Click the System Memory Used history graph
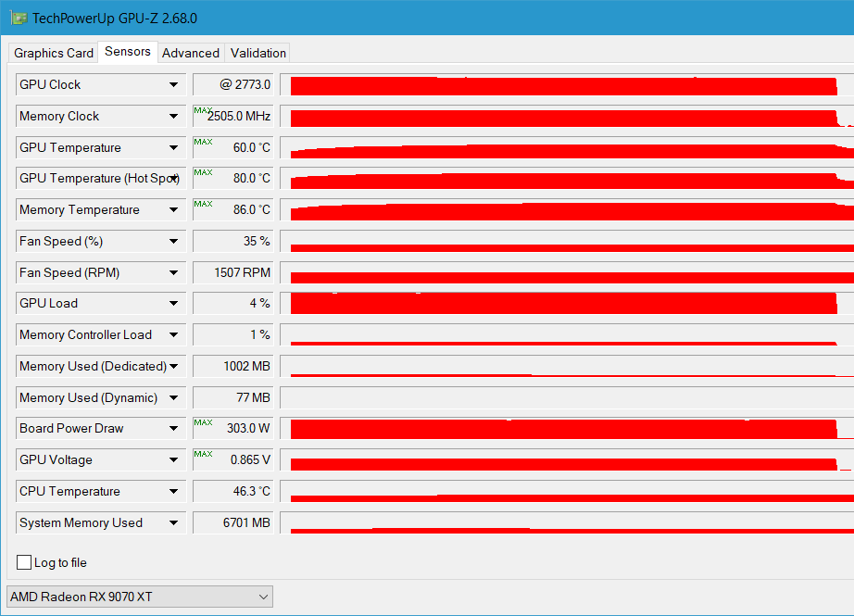Viewport: 854px width, 616px height. [567, 522]
